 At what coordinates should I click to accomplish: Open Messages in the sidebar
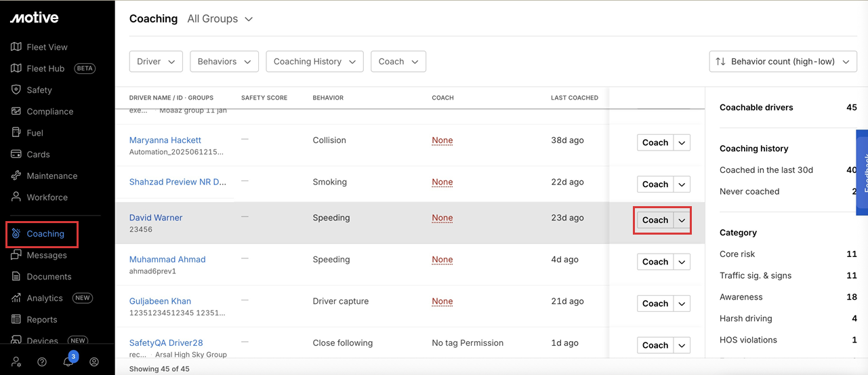pyautogui.click(x=47, y=256)
